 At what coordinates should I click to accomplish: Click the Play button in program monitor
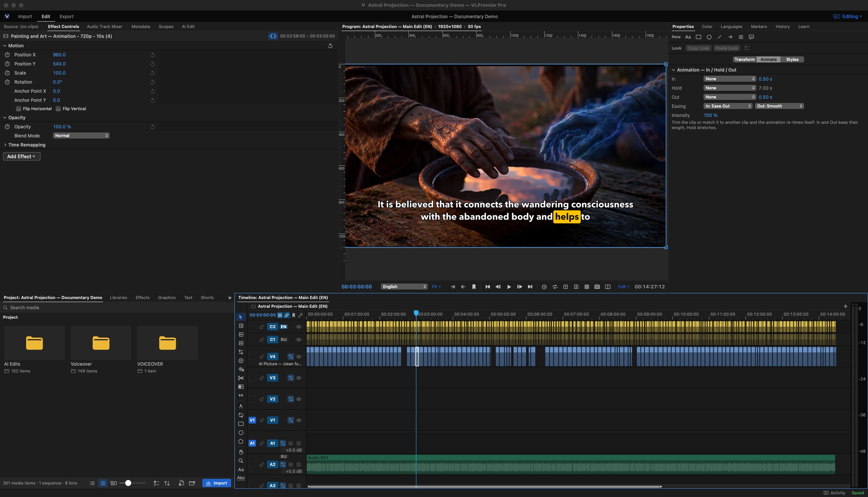[x=509, y=287]
